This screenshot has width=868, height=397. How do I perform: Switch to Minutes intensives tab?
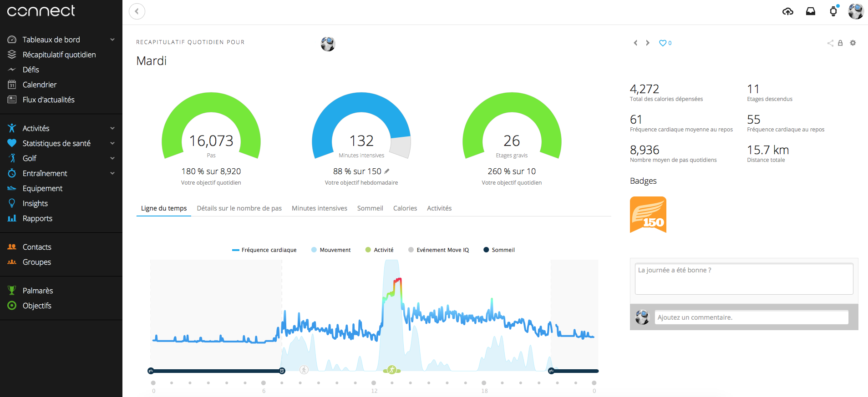(320, 208)
